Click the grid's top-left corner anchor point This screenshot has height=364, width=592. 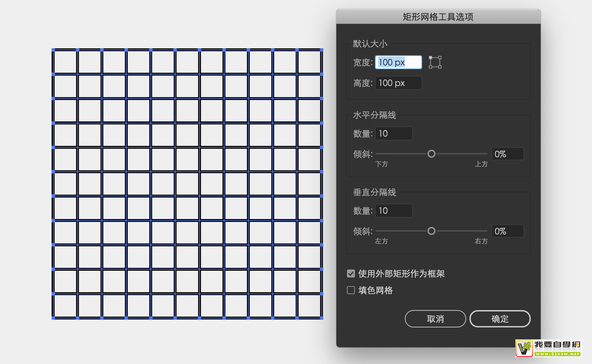coord(53,50)
